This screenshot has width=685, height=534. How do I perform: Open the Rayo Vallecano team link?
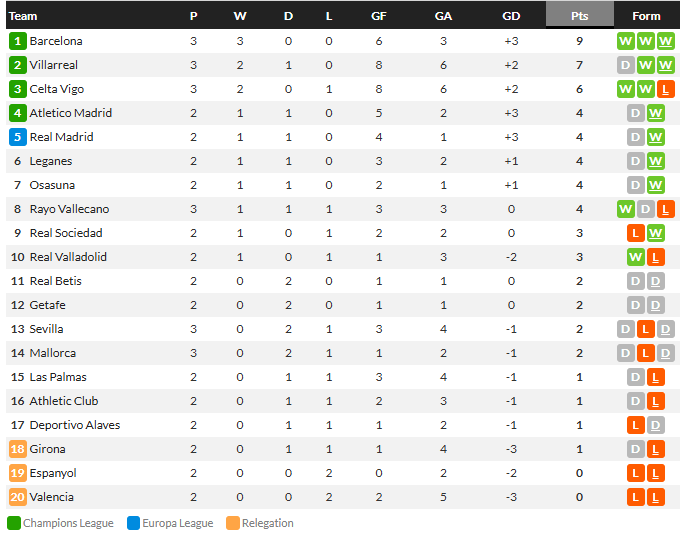(x=69, y=209)
